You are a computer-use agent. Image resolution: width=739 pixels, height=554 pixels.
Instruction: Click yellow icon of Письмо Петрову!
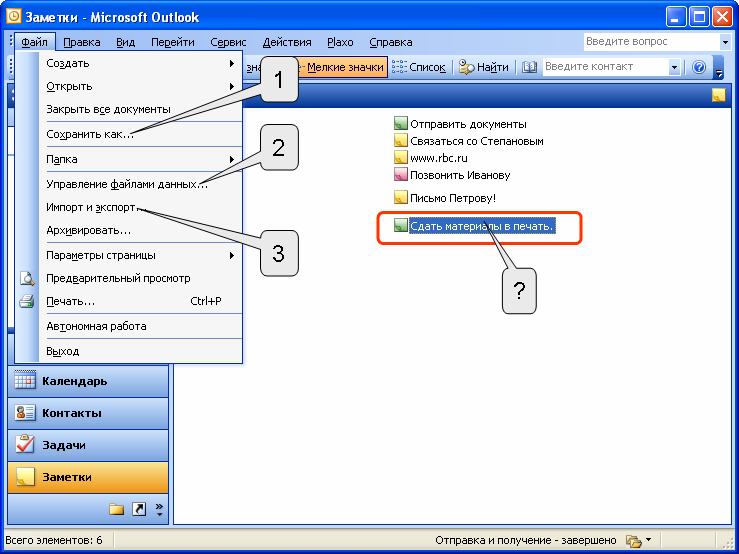(401, 198)
